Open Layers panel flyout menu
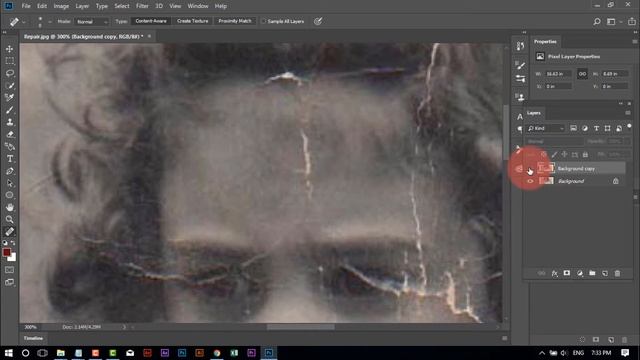 [628, 113]
